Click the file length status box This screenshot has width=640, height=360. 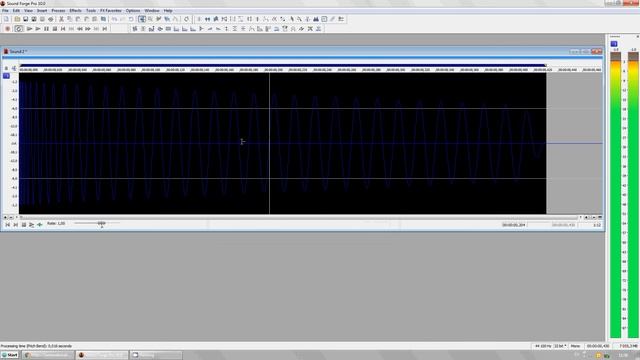click(598, 346)
